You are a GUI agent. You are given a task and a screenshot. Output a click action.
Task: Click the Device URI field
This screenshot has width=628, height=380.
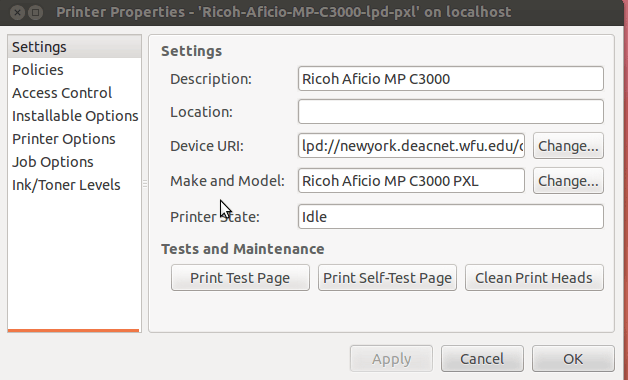[x=411, y=146]
